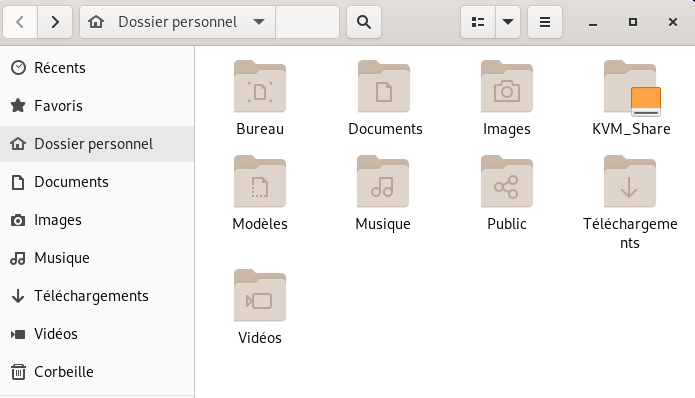Select the Vidéos folder icon in grid
This screenshot has height=398, width=695.
tap(260, 295)
